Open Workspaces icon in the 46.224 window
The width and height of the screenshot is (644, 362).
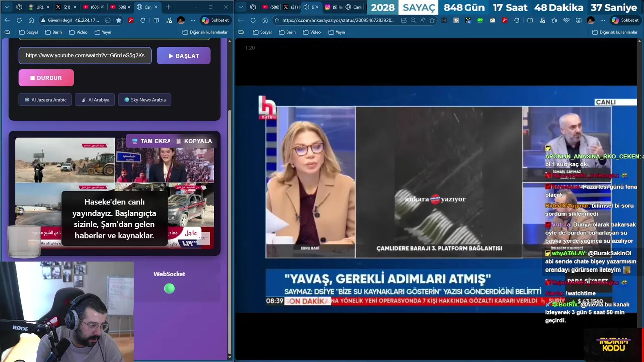(x=19, y=7)
